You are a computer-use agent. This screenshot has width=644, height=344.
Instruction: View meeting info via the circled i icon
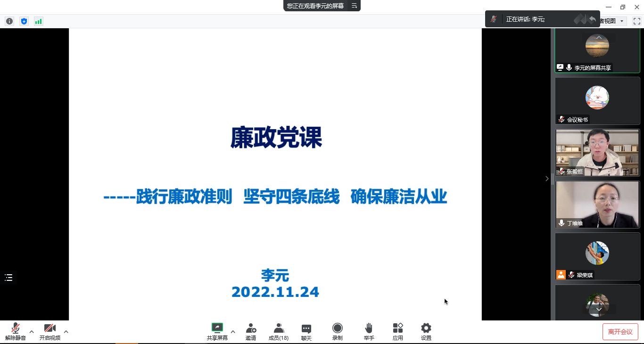coord(9,21)
